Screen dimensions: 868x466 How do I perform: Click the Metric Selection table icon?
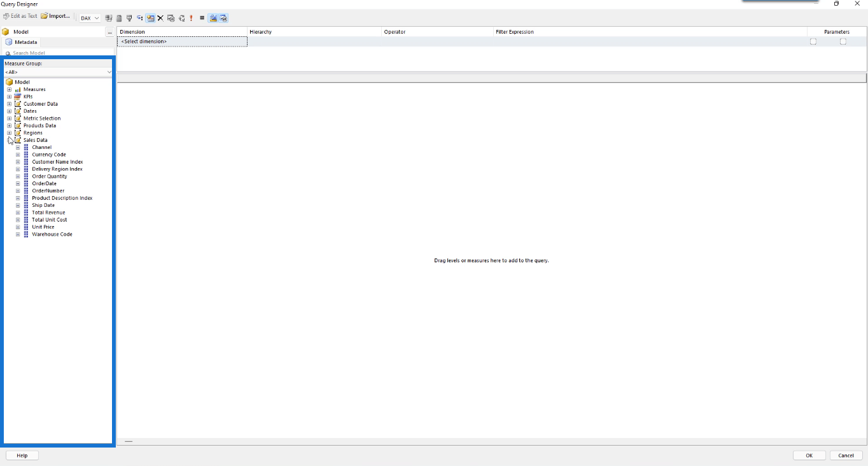[18, 118]
